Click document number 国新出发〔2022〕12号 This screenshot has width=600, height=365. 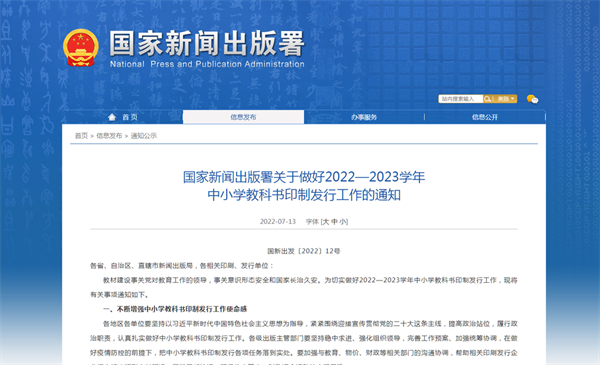click(304, 251)
